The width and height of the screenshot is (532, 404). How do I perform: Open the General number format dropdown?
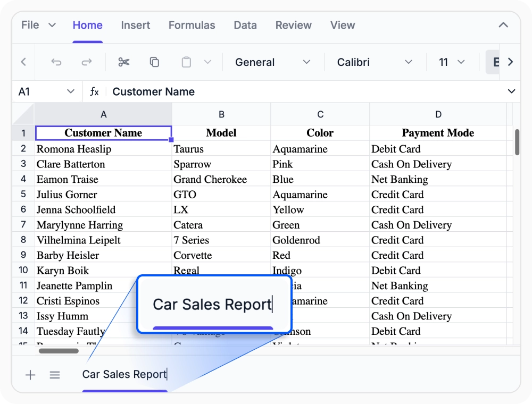(x=273, y=62)
